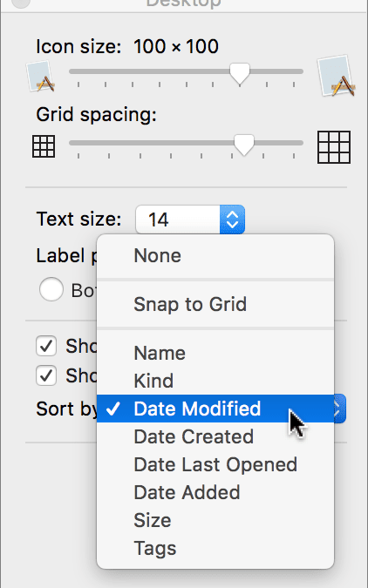Screen dimensions: 368x588
Task: Click the Icon size 100 × 100 label
Action: point(127,46)
